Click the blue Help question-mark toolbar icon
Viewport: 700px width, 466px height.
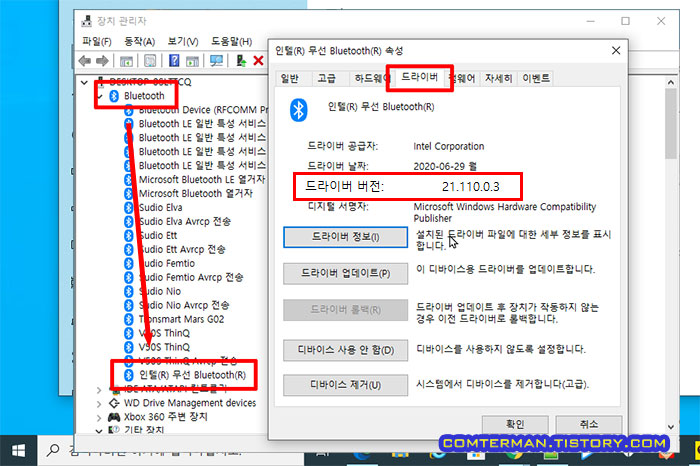tap(174, 61)
